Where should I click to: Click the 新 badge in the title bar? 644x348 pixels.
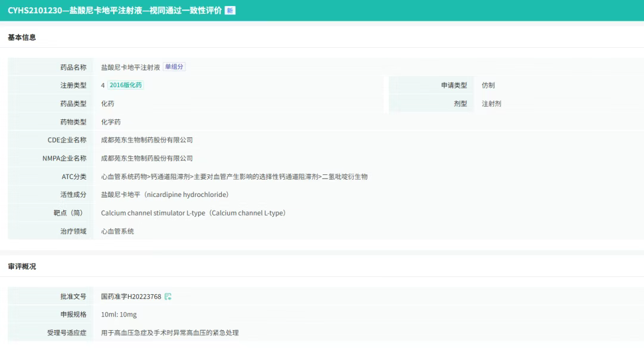coord(230,11)
